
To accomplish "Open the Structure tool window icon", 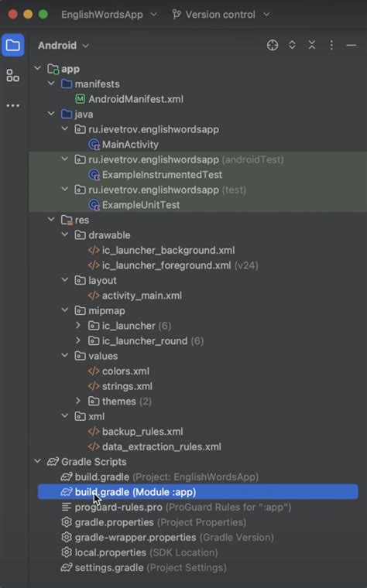I will [x=12, y=75].
